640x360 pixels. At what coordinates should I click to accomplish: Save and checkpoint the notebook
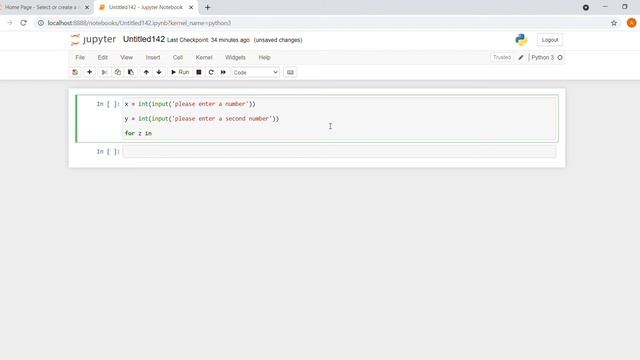tap(75, 72)
